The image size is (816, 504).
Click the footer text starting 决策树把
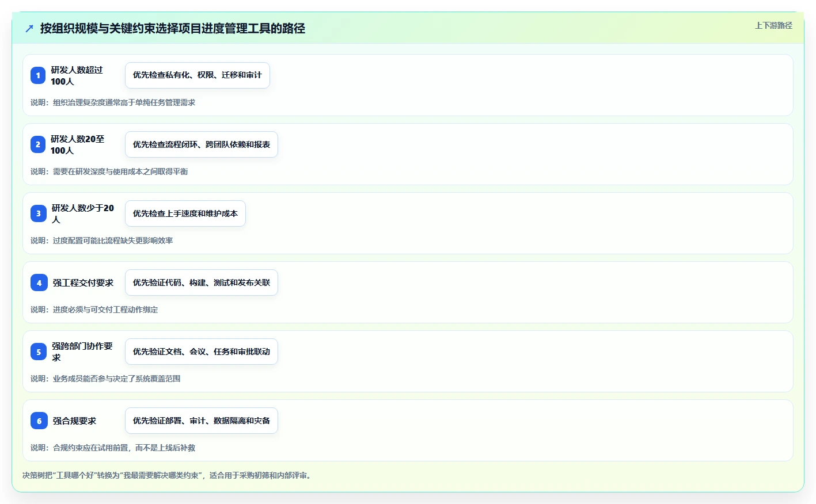pos(168,475)
